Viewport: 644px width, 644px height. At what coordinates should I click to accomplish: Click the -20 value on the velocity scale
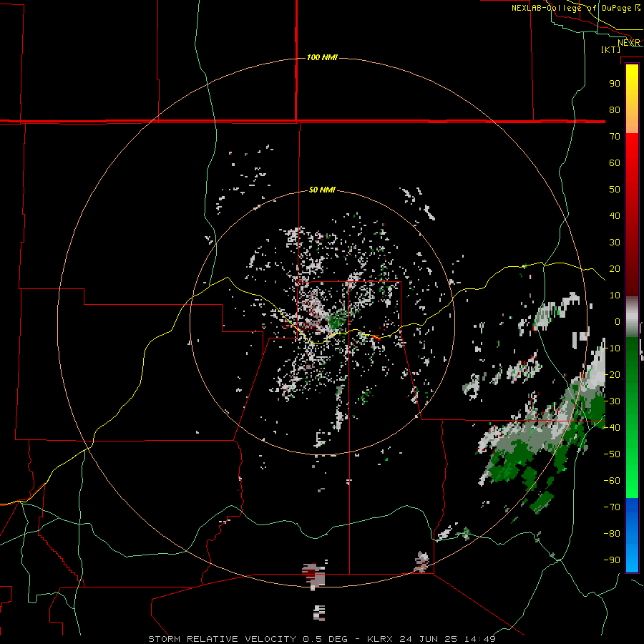612,374
